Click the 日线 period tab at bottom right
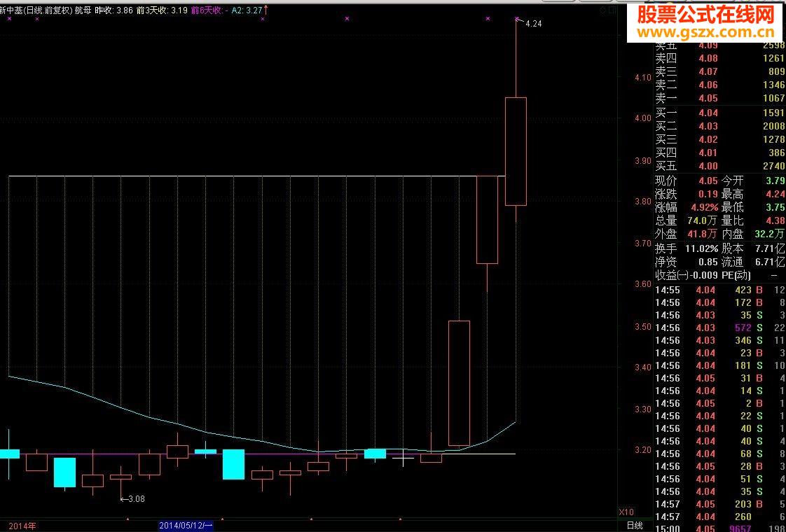The width and height of the screenshot is (786, 532). pos(635,526)
